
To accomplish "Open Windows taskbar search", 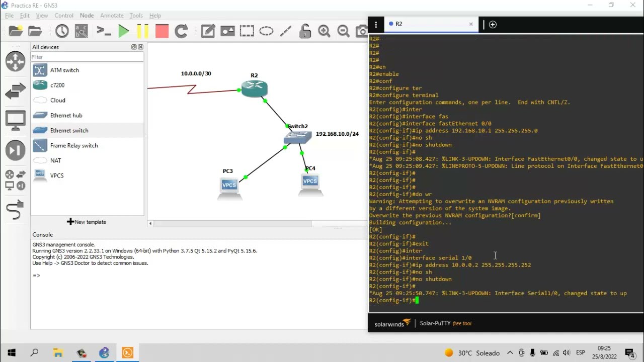I will point(34,353).
